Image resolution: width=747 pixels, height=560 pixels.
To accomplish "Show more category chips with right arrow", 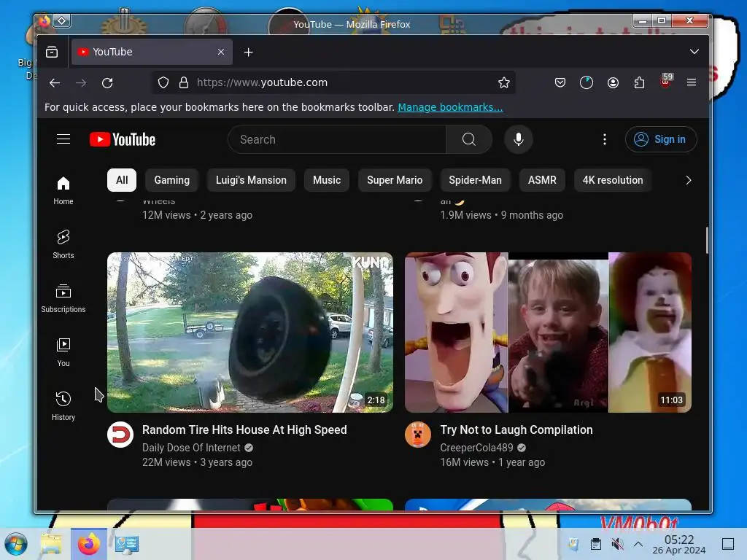I will click(688, 180).
